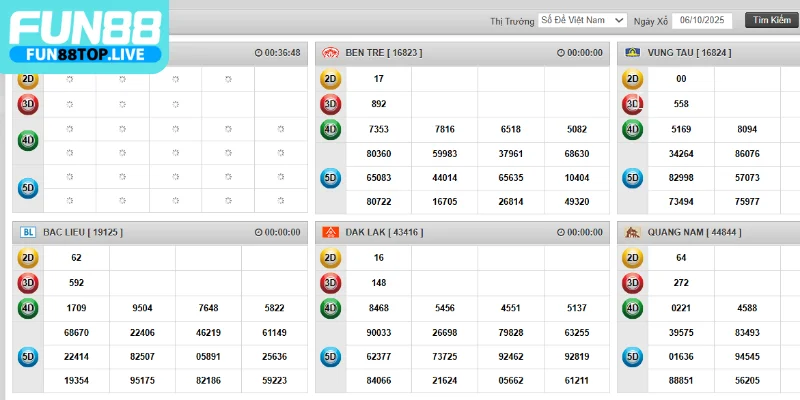This screenshot has width=800, height=400.
Task: Click the QUANG NAM [ 44844 ] header
Action: [694, 232]
